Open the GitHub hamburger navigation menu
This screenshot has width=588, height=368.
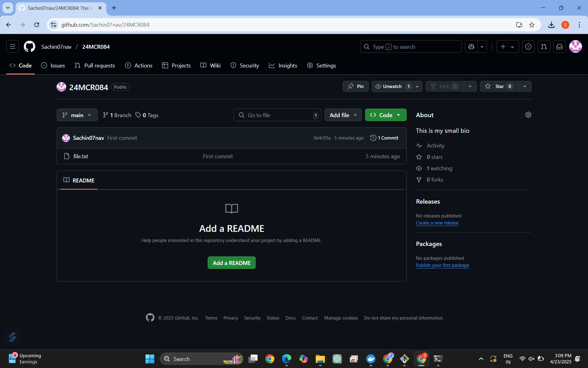point(12,47)
